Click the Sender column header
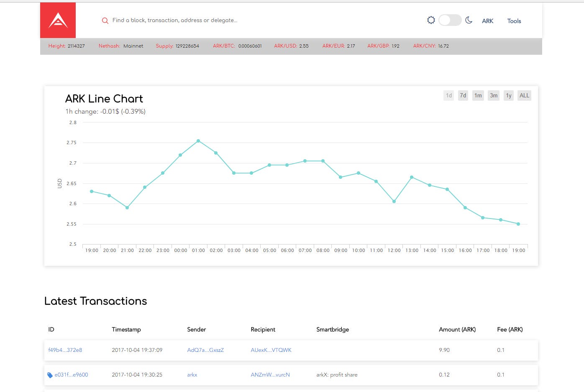This screenshot has height=392, width=584. pos(197,329)
